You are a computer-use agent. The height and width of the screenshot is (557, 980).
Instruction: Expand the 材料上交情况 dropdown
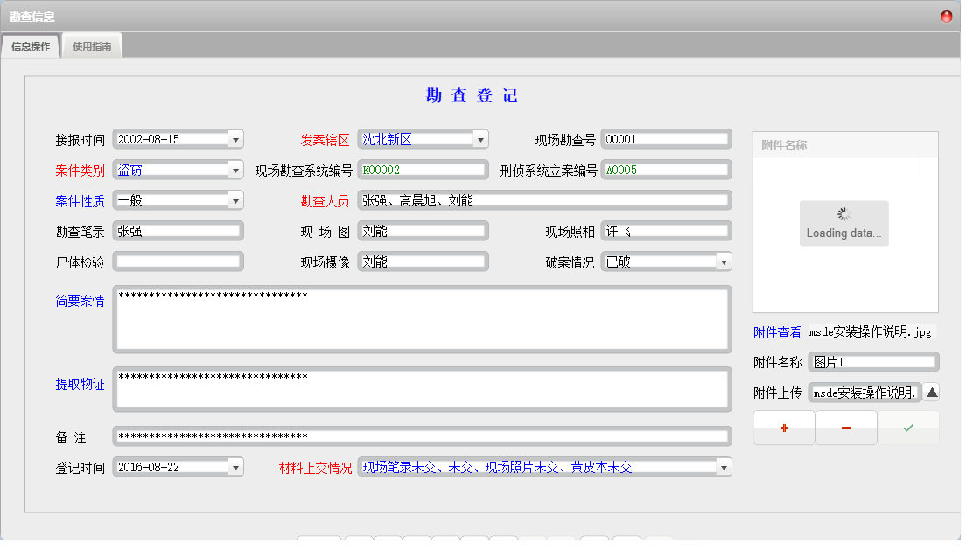(x=724, y=466)
